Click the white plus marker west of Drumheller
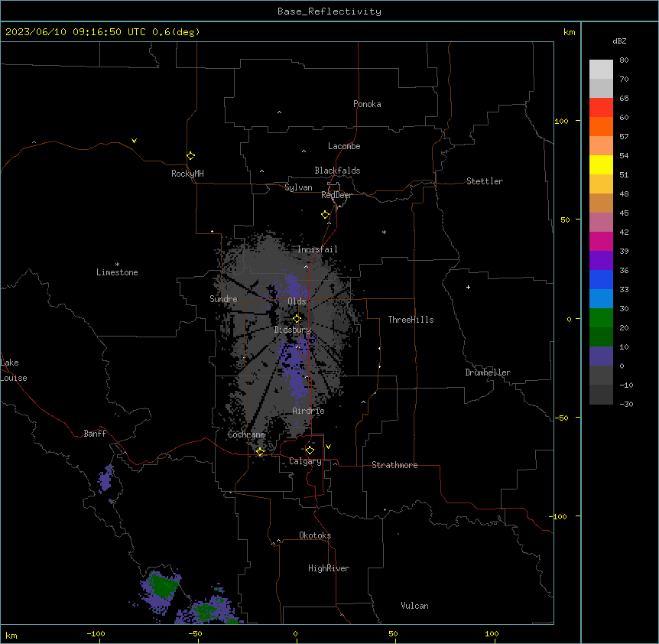 point(468,287)
